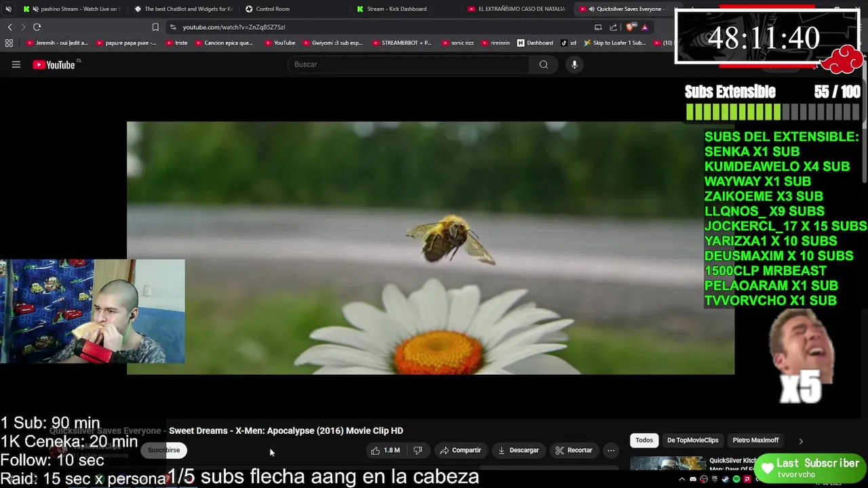This screenshot has height=488, width=868.
Task: Open triste bookmark
Action: [x=176, y=43]
